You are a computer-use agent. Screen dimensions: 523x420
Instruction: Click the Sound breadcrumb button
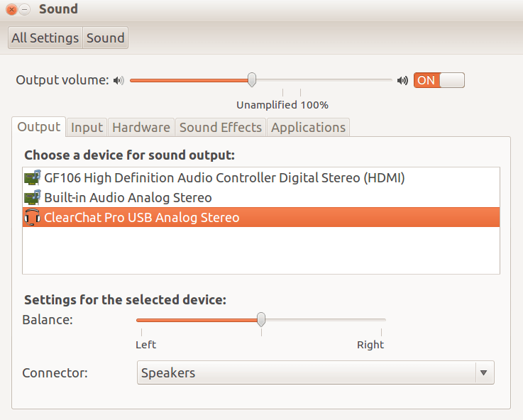105,38
